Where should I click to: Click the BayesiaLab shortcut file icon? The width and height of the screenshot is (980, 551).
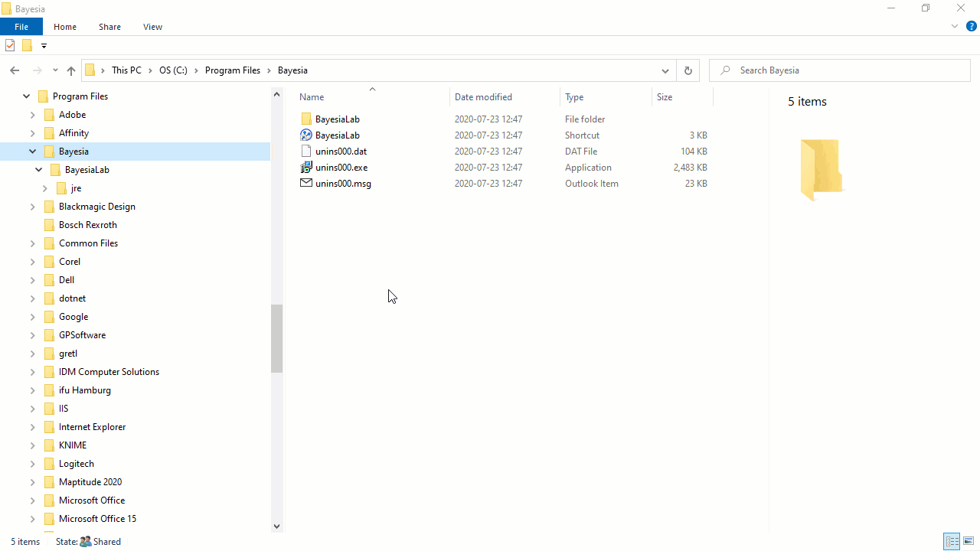click(306, 135)
